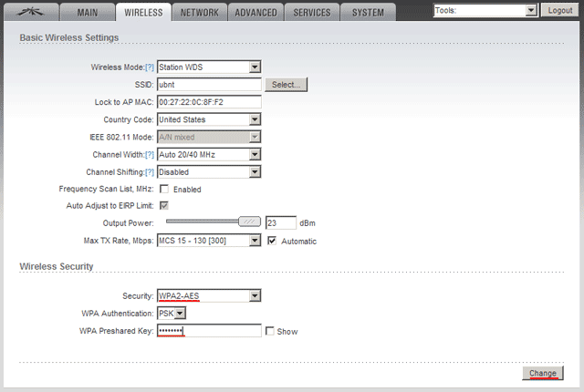
Task: Open the Ubiquiti logo tab
Action: [31, 12]
